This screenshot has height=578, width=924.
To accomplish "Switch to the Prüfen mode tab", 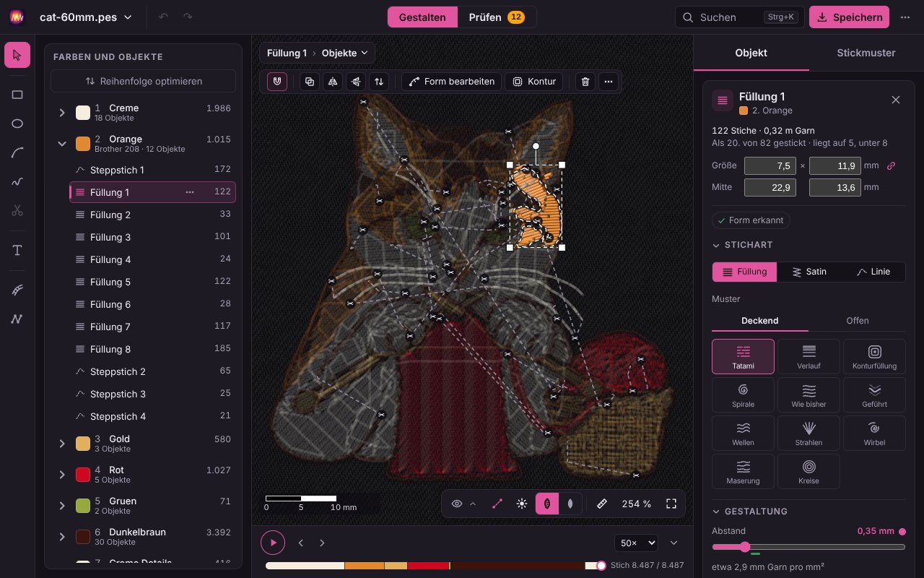I will click(x=497, y=17).
